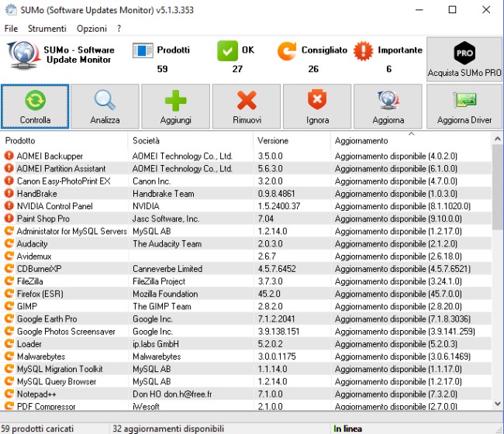Click '59 prodotti caricati' status text
Image resolution: width=504 pixels, height=434 pixels.
(x=37, y=429)
